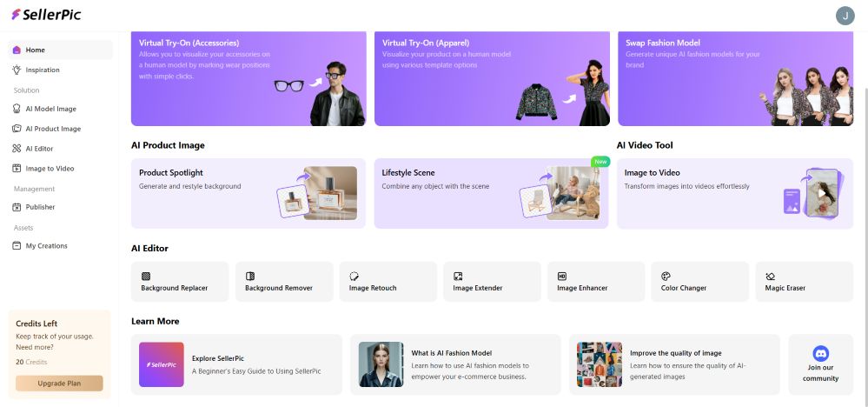Click the Upgrade Plan button
Viewport: 868px width, 407px height.
(x=59, y=384)
